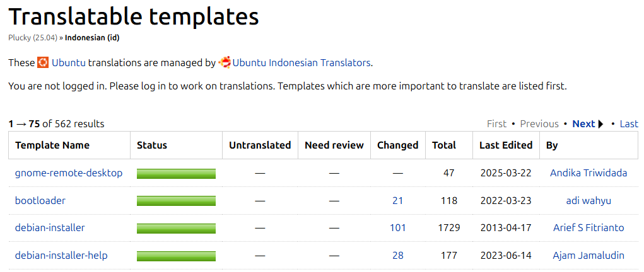Click last edited date 2013-04-17

[506, 228]
